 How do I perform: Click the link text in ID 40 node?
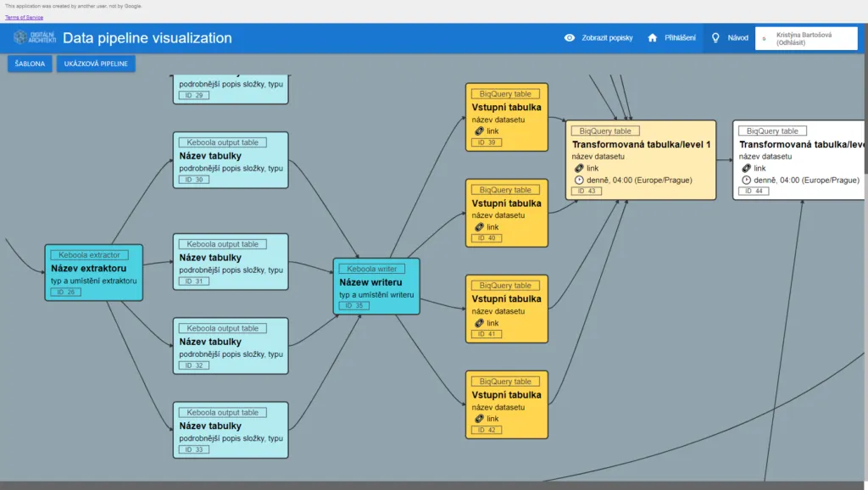(492, 227)
